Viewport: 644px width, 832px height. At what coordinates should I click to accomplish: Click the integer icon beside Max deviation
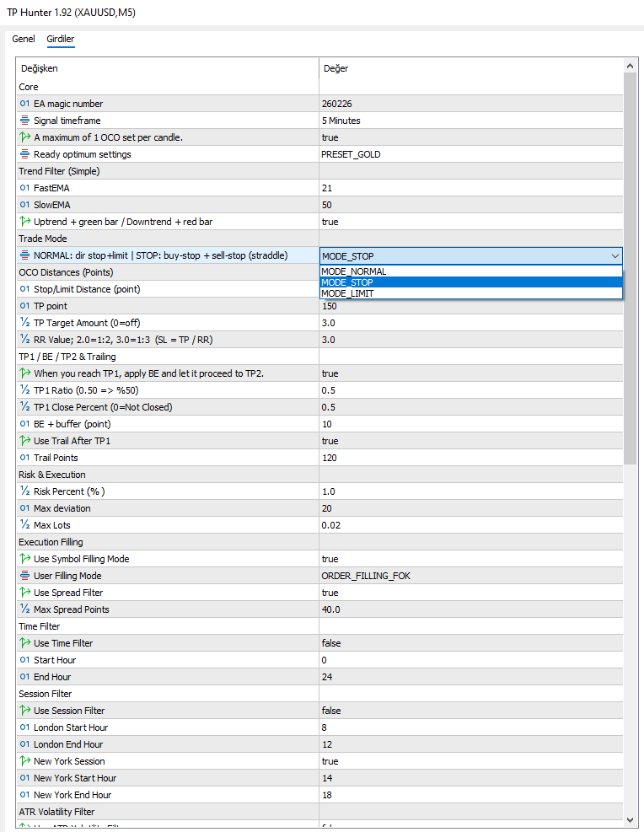[25, 508]
